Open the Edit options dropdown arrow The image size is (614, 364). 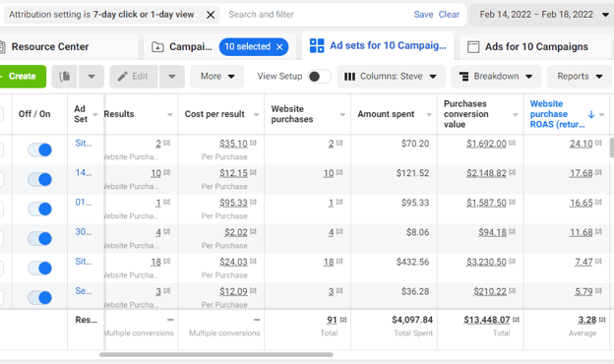pyautogui.click(x=171, y=77)
